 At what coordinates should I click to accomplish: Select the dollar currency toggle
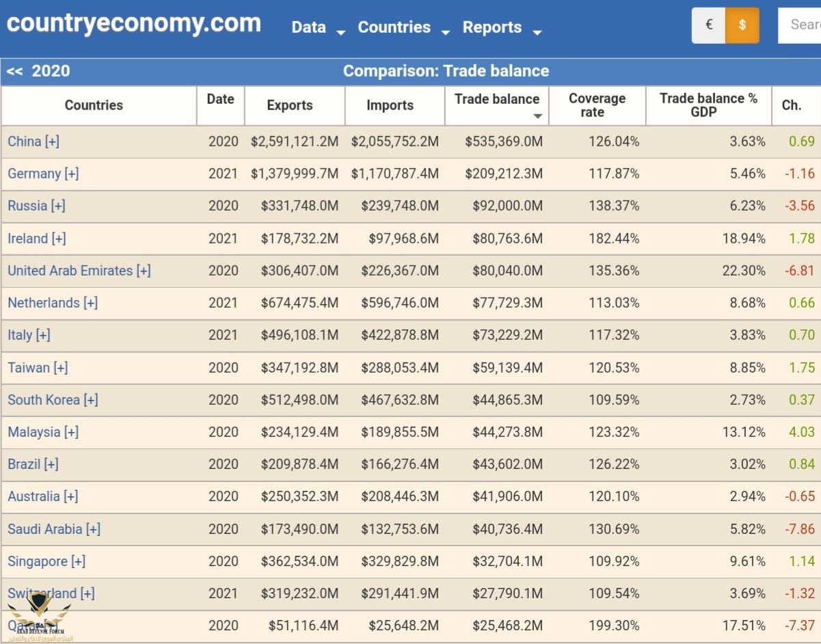coord(742,25)
